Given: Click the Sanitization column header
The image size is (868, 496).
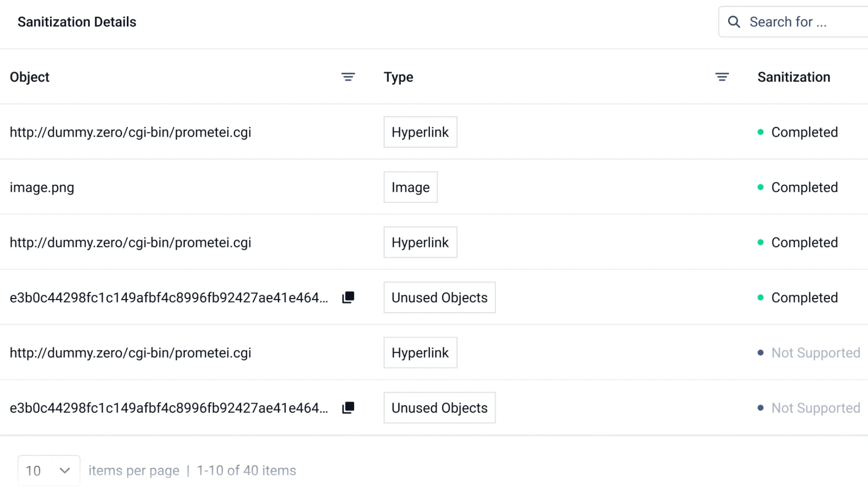Looking at the screenshot, I should coord(793,77).
